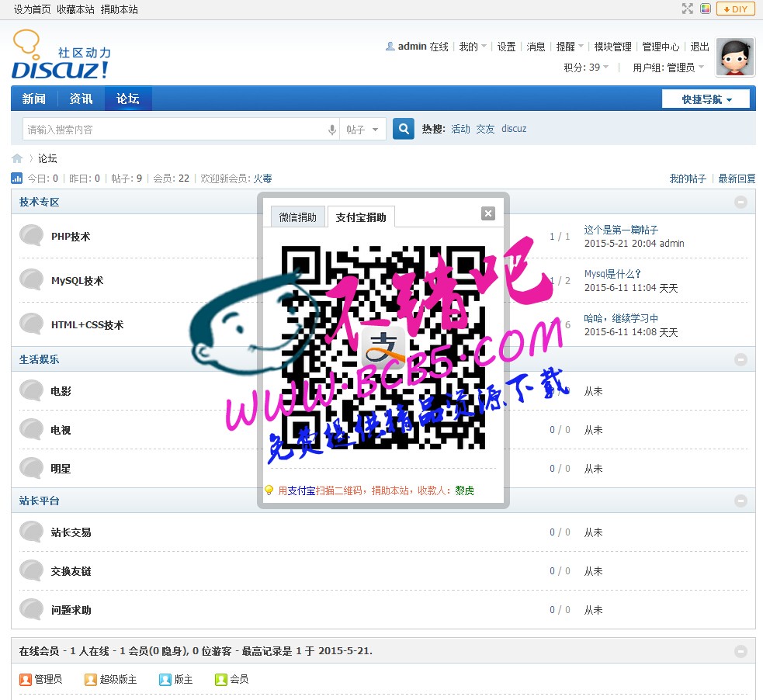Click the admin user avatar
763x700 pixels.
pyautogui.click(x=735, y=57)
